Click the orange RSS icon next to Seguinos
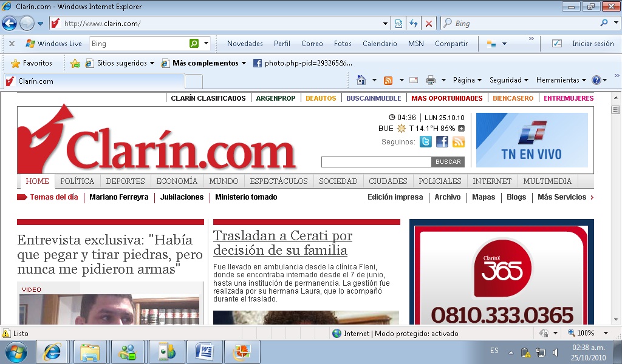 458,141
